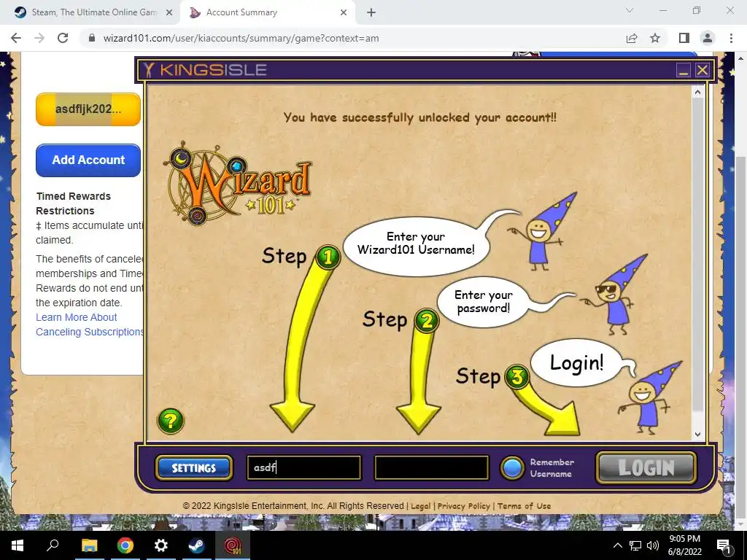Open Chrome profile avatar menu

[708, 38]
